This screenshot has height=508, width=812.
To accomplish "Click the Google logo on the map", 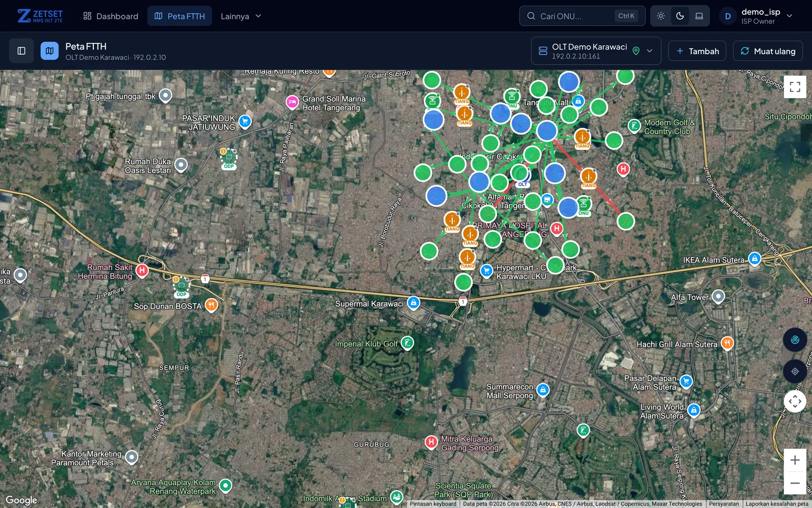I will [21, 500].
